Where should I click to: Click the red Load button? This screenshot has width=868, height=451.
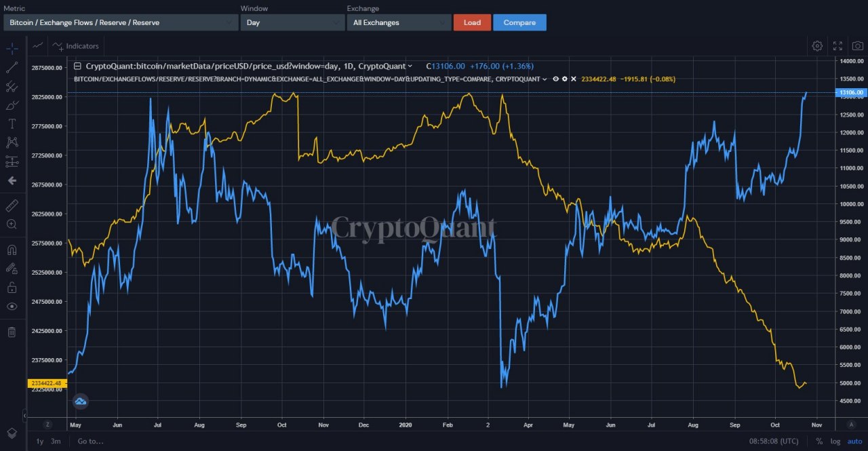tap(472, 22)
